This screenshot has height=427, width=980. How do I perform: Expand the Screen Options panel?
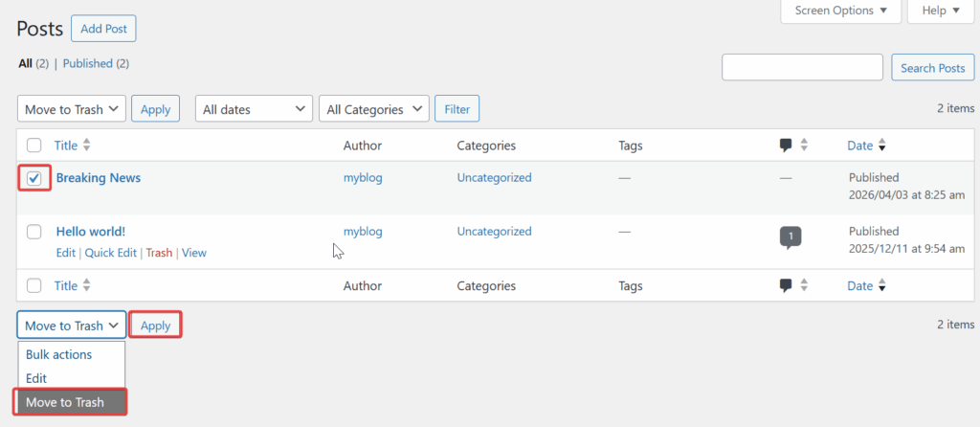point(840,11)
